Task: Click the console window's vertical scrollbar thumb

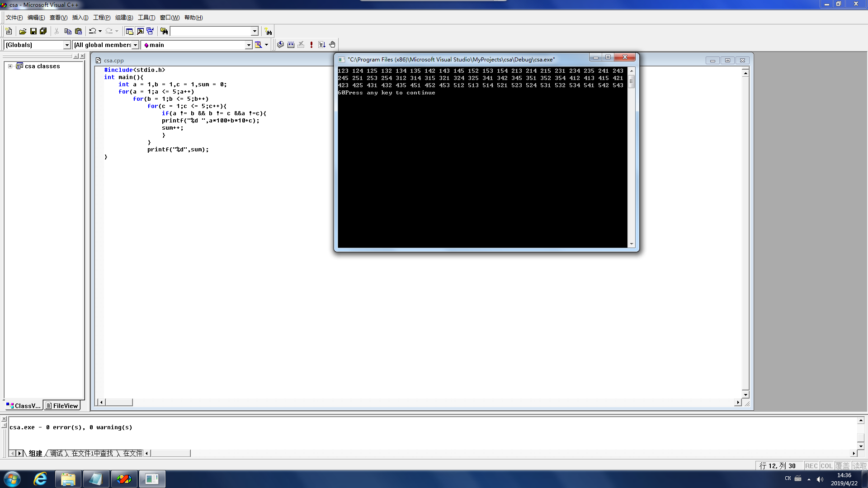Action: (x=632, y=82)
